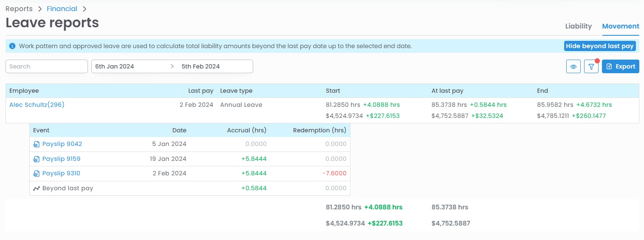Open the filter funnel icon button
The width and height of the screenshot is (644, 240).
[x=591, y=66]
